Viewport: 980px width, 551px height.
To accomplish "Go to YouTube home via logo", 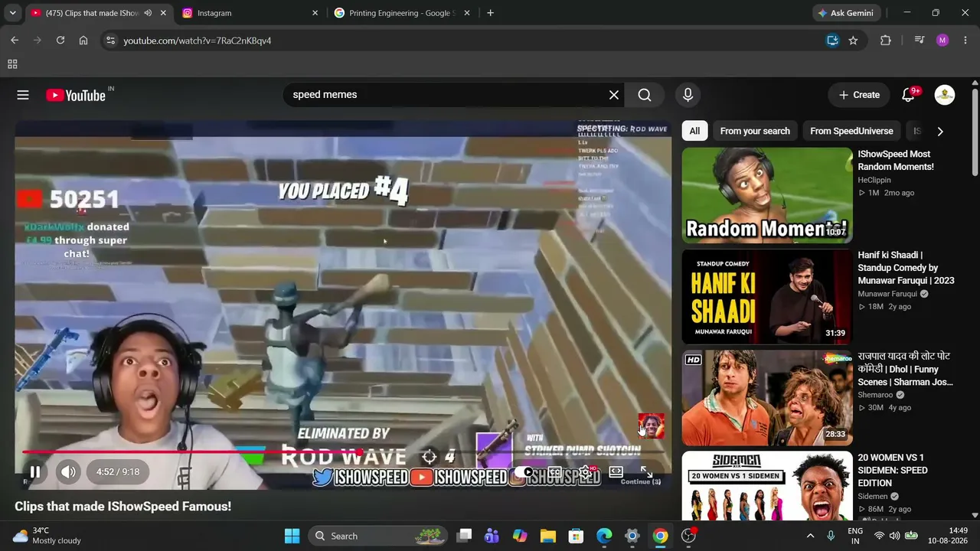I will tap(76, 95).
